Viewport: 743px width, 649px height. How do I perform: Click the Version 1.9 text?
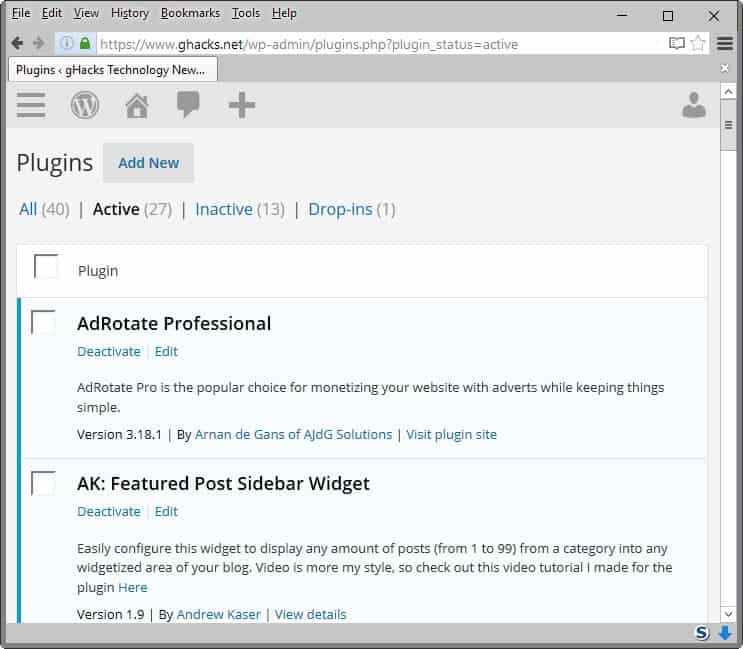pyautogui.click(x=110, y=614)
